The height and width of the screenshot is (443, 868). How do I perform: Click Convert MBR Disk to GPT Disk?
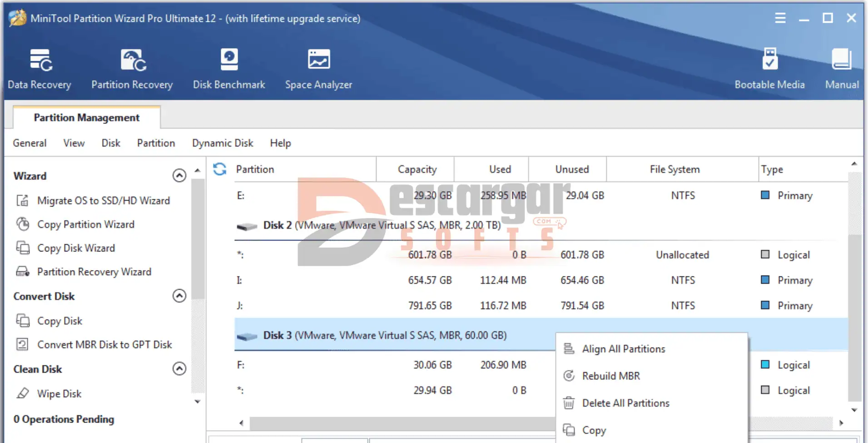104,345
